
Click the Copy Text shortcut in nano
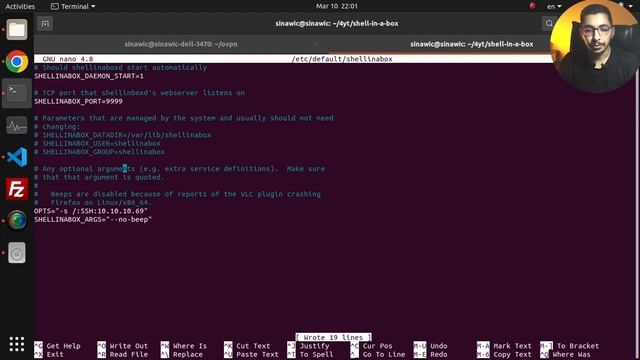point(504,355)
